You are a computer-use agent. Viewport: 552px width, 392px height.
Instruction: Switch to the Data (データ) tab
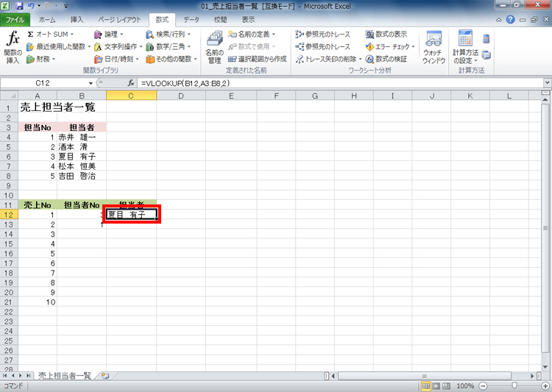[x=191, y=20]
